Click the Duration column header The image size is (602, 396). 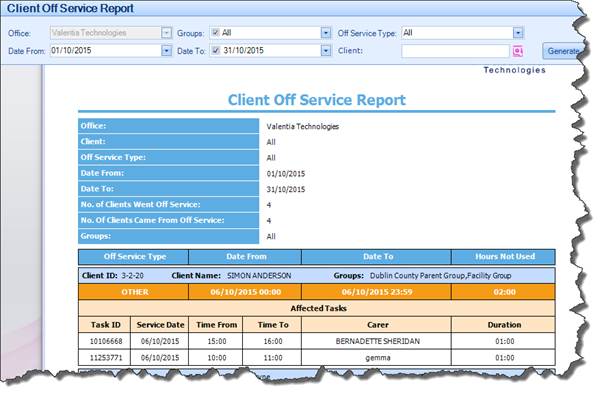[x=504, y=325]
